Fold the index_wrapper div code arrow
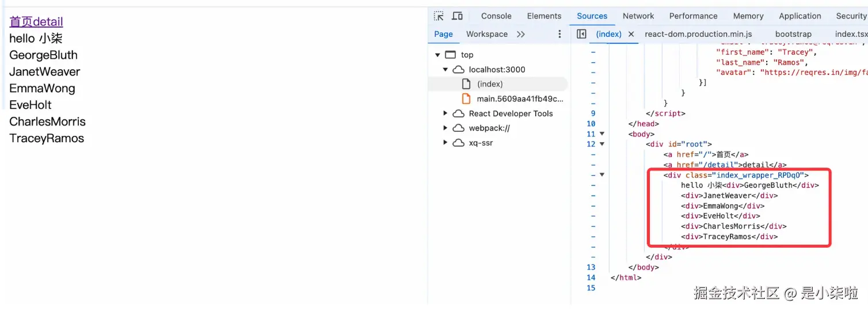This screenshot has height=311, width=868. (602, 175)
